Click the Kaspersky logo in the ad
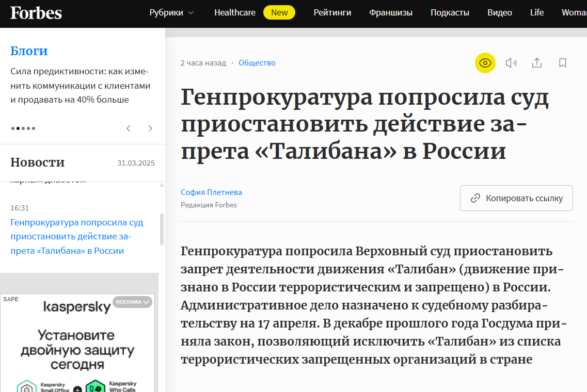 tap(77, 307)
